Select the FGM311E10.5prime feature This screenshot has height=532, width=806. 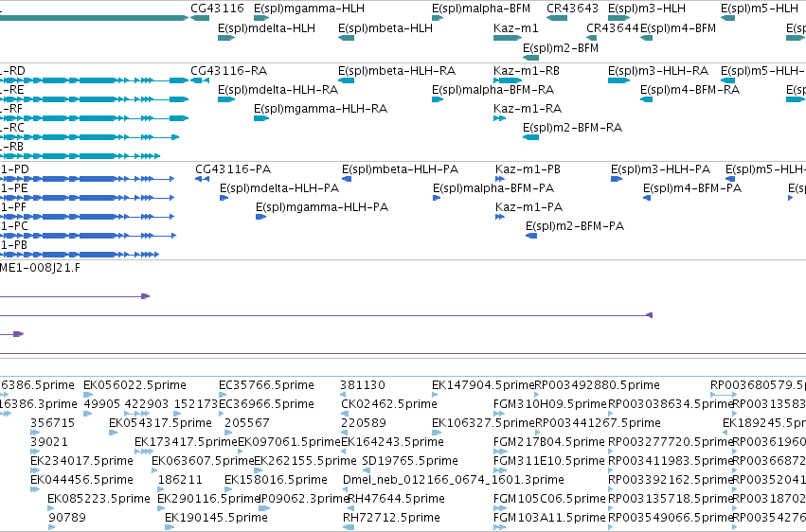click(x=500, y=470)
